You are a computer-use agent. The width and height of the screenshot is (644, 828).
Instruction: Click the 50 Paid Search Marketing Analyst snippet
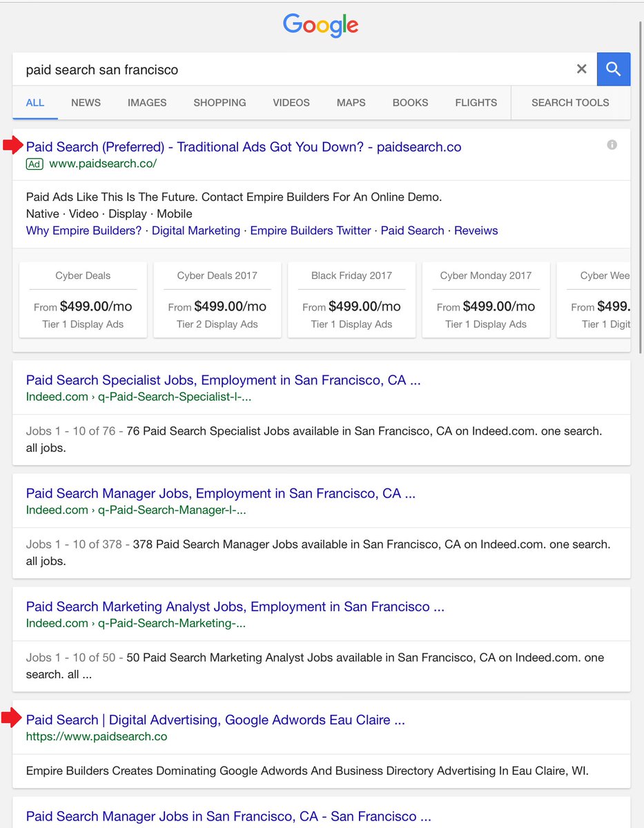coord(315,666)
